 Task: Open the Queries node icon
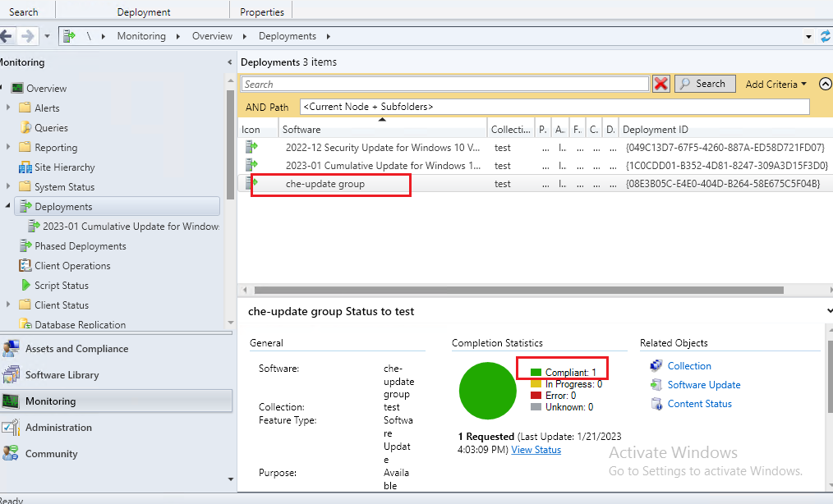25,127
